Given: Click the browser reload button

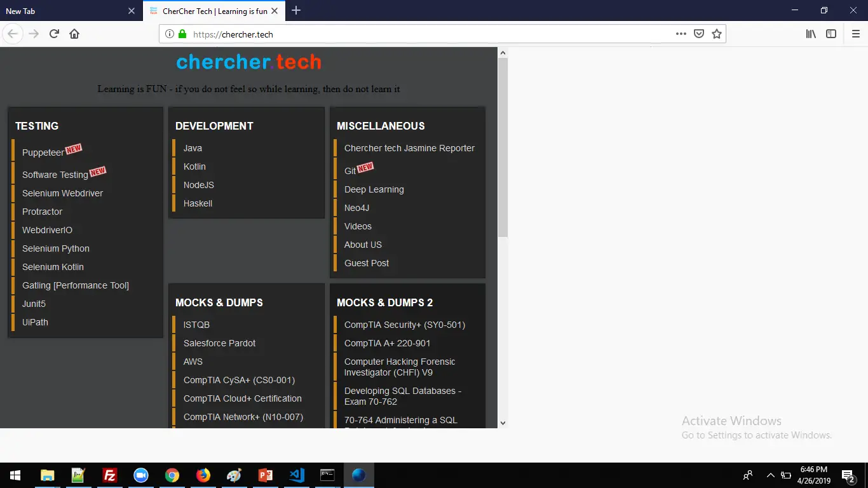Looking at the screenshot, I should pyautogui.click(x=54, y=34).
